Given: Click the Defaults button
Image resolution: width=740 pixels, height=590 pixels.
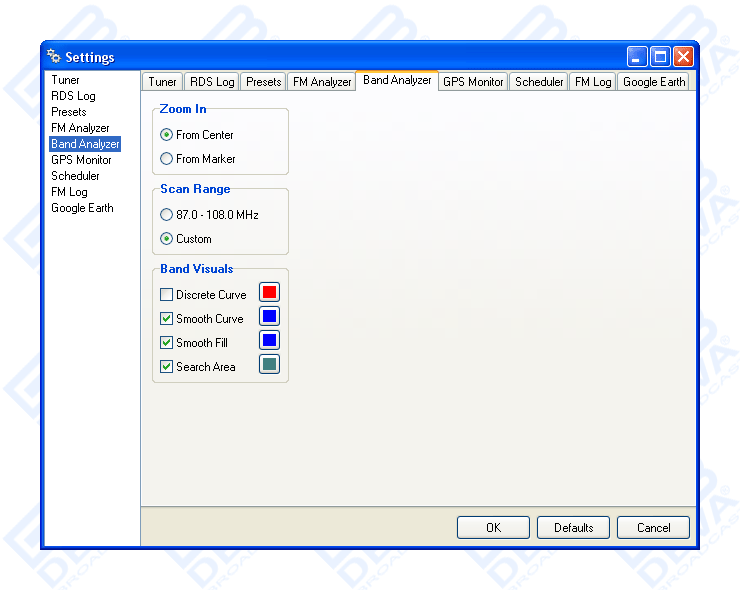Looking at the screenshot, I should point(573,527).
